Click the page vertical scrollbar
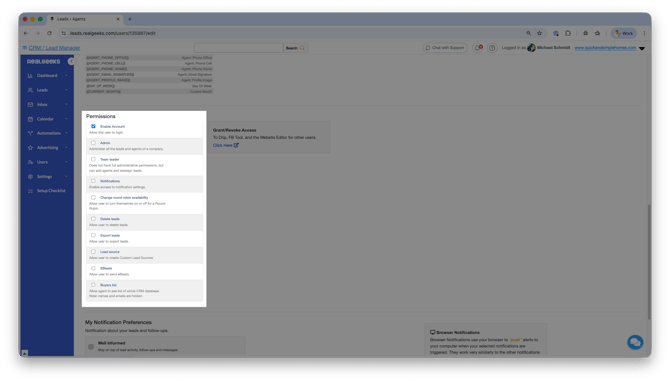 click(x=649, y=261)
